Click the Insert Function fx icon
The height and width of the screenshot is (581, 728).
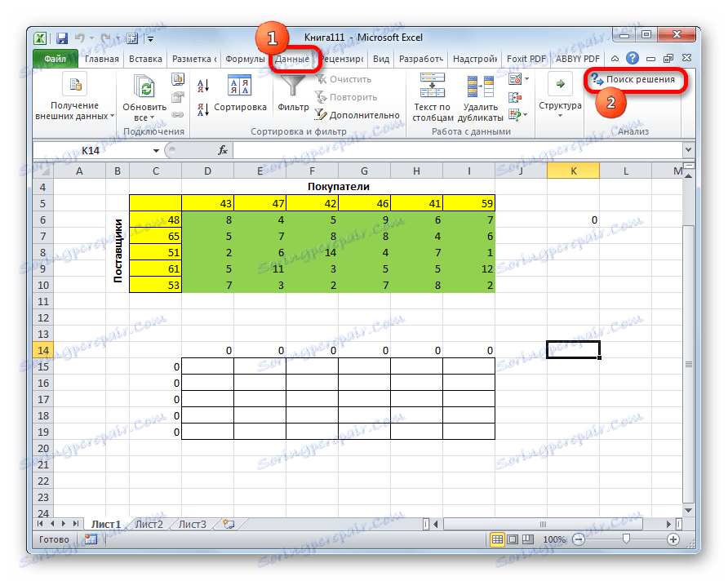coord(223,150)
